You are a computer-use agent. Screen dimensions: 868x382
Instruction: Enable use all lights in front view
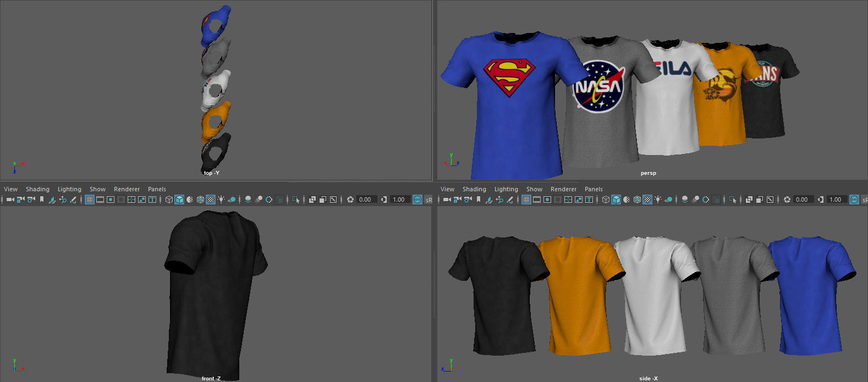coord(221,200)
